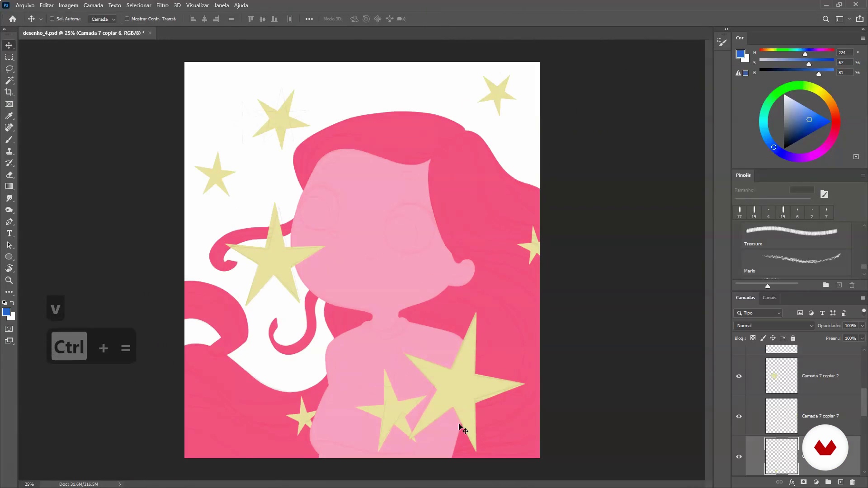868x488 pixels.
Task: Select the Clone Stamp tool
Action: pos(9,151)
